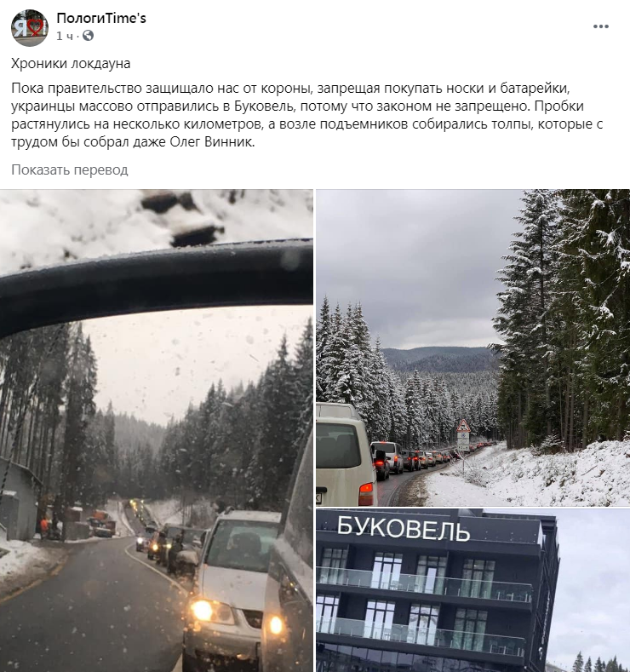The height and width of the screenshot is (672, 630).
Task: Click the road warning sign in forest photo
Action: click(463, 434)
